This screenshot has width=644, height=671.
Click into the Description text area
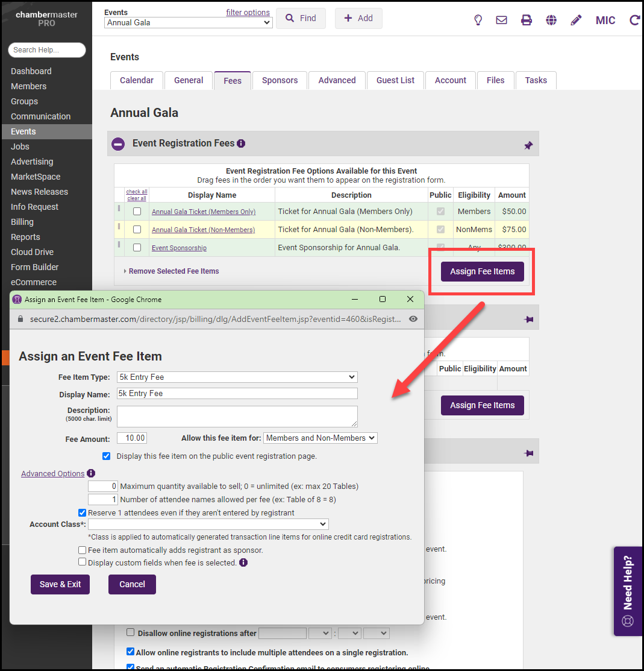coord(237,416)
